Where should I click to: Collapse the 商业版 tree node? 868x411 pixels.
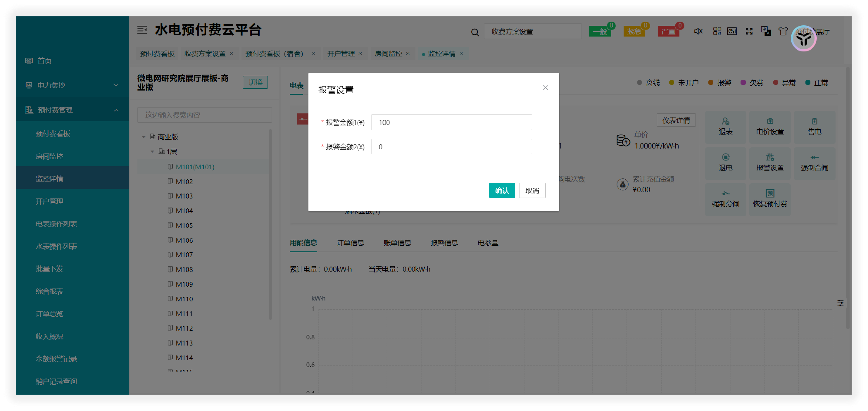tap(144, 137)
